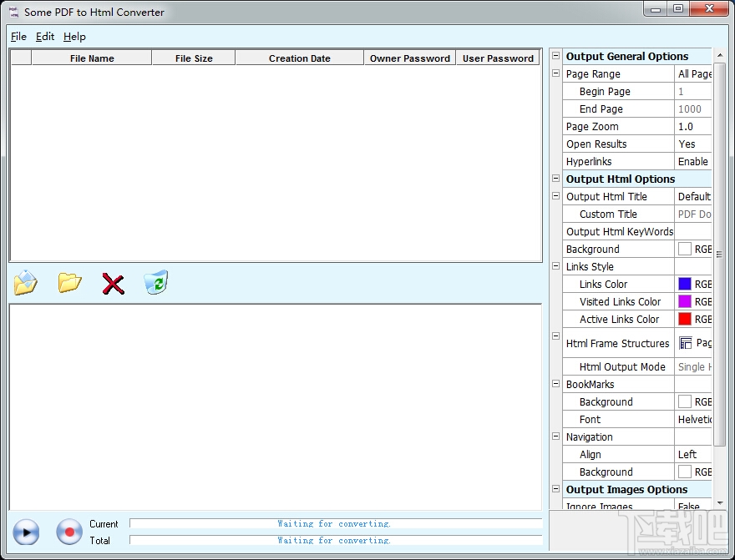The width and height of the screenshot is (735, 560).
Task: Click the options panel scroll down arrow
Action: [x=720, y=503]
